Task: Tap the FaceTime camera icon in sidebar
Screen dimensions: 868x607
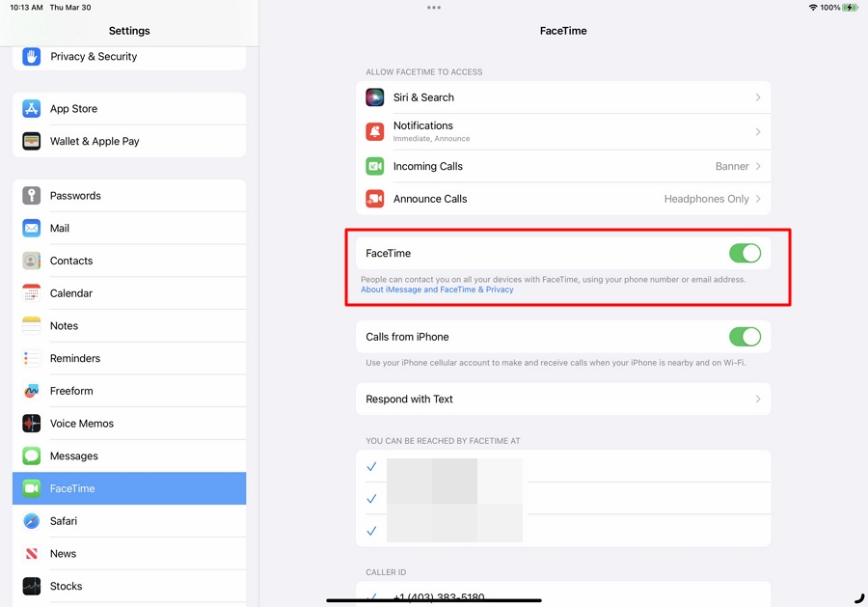Action: click(32, 488)
